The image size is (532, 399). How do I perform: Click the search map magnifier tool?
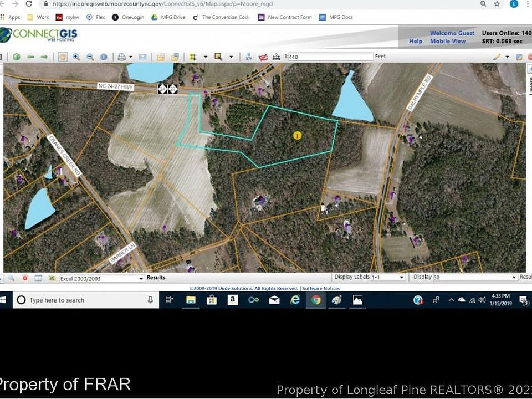218,57
